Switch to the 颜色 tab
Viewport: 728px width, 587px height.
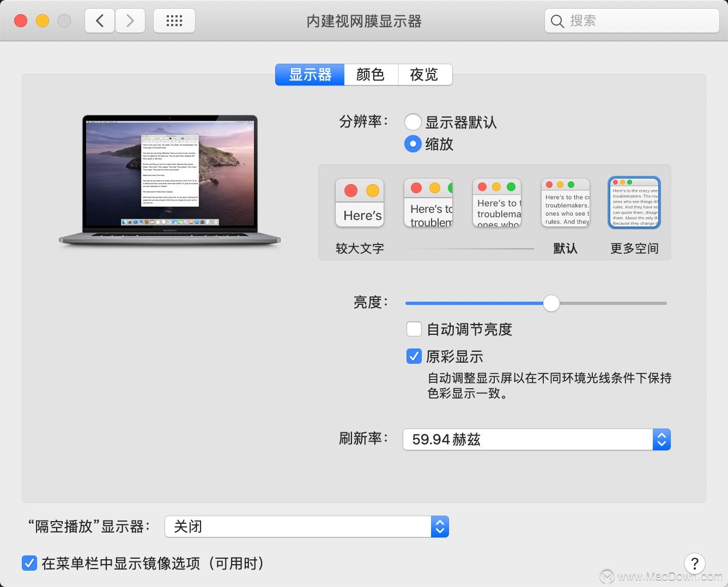click(371, 75)
